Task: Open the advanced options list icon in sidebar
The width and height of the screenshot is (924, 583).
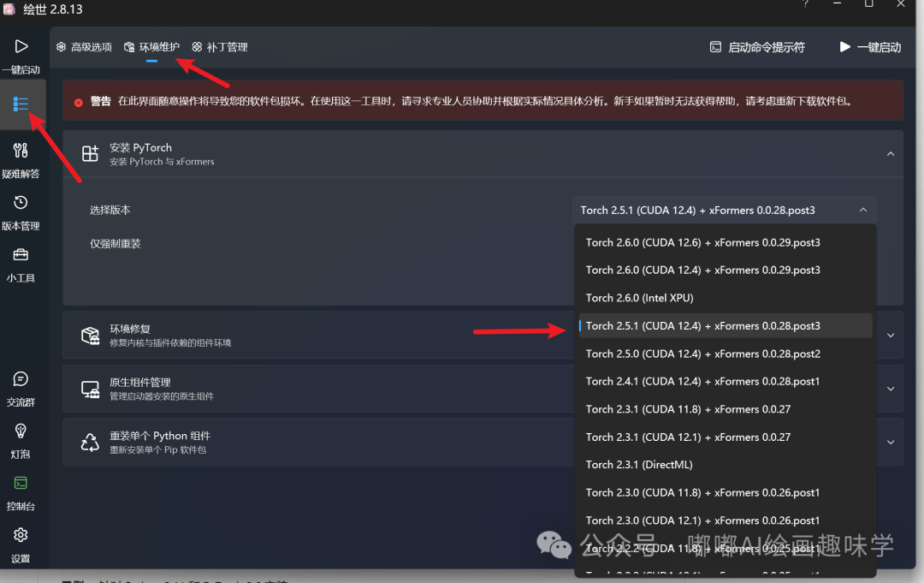Action: [x=21, y=104]
